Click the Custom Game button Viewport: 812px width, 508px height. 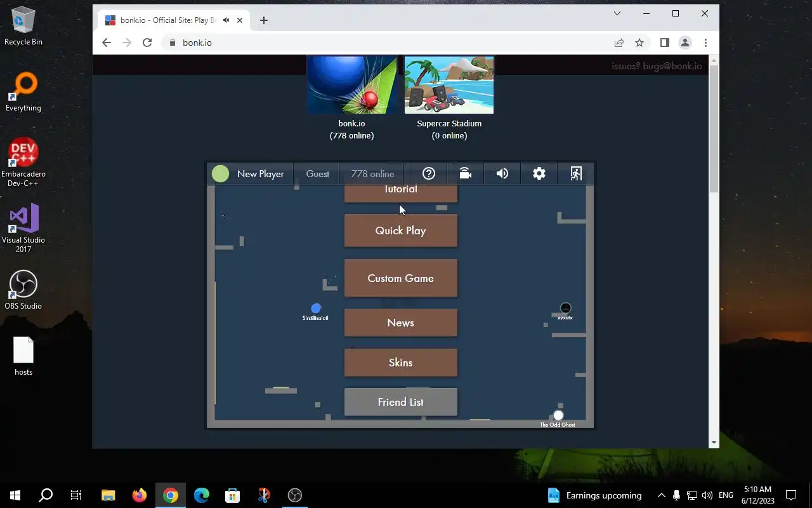coord(401,278)
